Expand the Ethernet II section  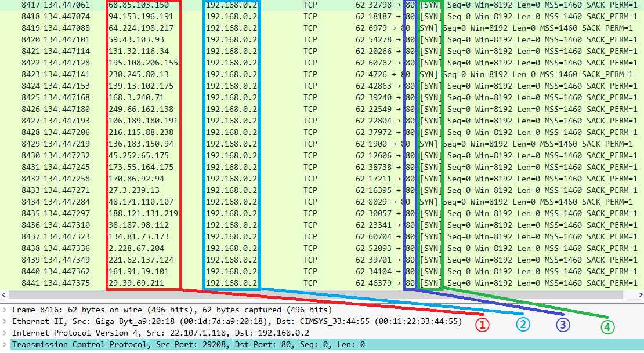tap(5, 321)
